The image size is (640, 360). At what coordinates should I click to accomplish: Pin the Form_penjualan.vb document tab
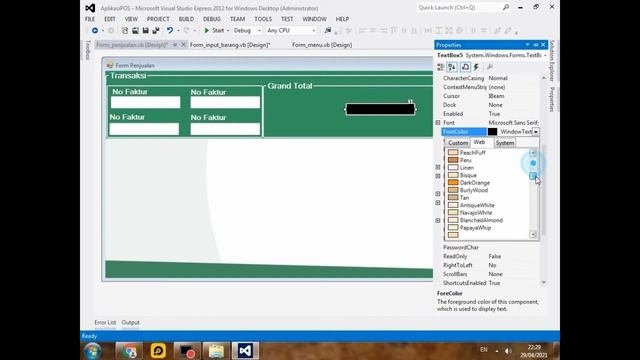pos(175,45)
